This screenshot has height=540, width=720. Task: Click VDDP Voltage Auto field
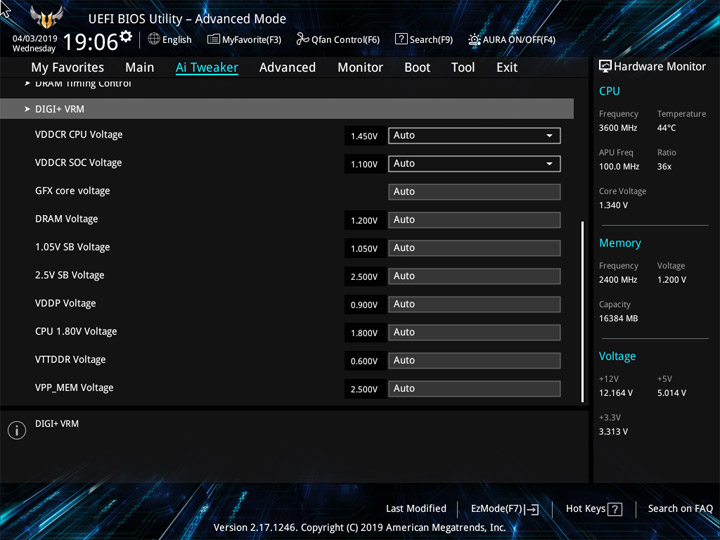tap(474, 304)
